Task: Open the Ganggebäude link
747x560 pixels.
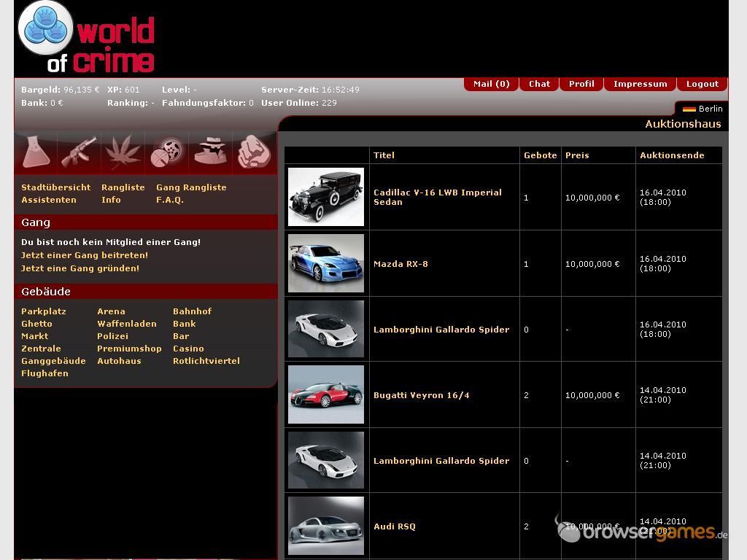Action: [53, 361]
